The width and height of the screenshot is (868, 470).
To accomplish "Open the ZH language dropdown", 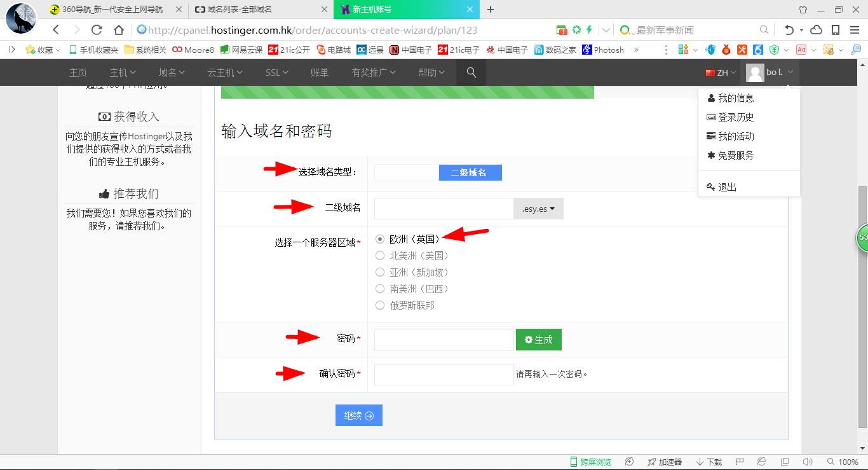I will click(x=720, y=73).
